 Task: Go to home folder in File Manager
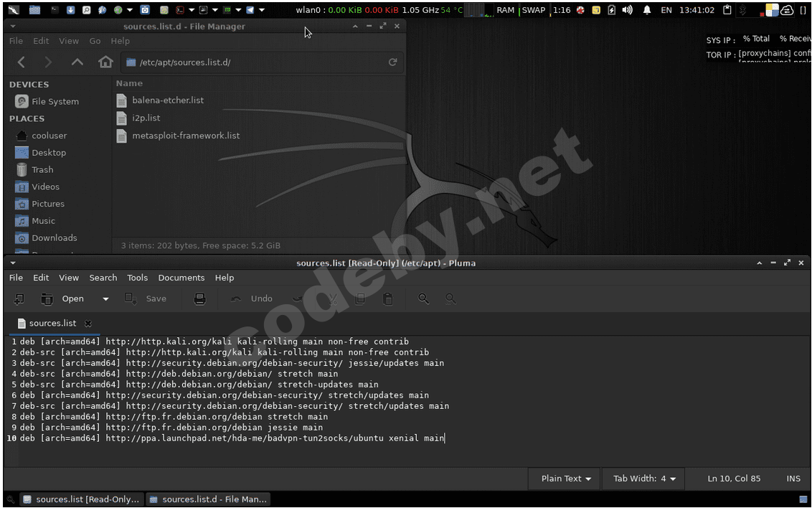105,62
